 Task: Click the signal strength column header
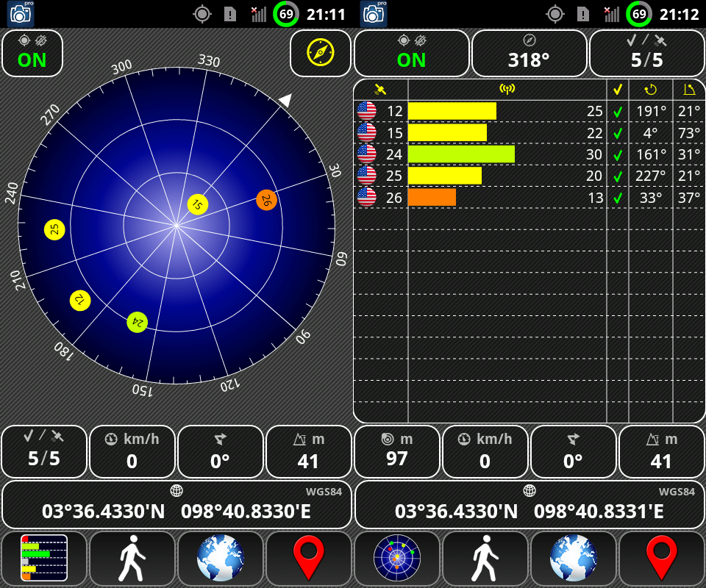point(507,89)
